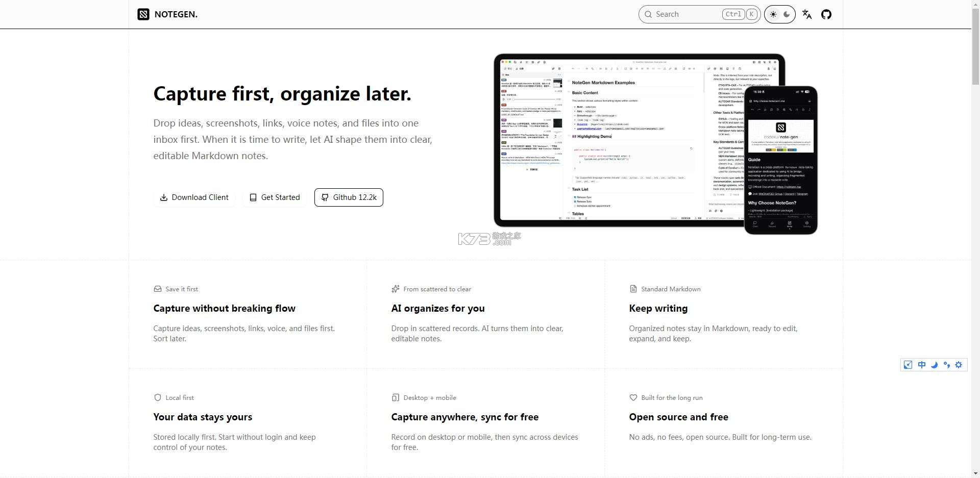Click the "Standard Markdown" label
Image resolution: width=980 pixels, height=478 pixels.
(x=671, y=289)
